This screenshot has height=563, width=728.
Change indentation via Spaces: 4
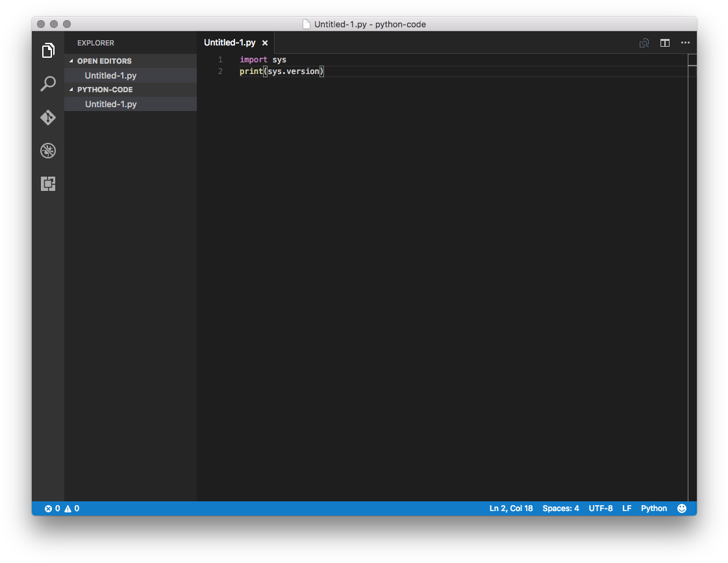tap(560, 508)
